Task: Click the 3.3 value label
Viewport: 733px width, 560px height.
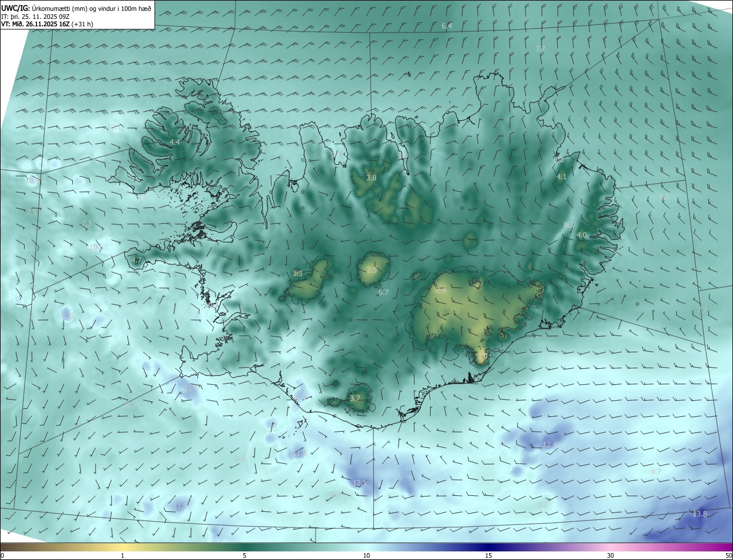Action: coord(297,274)
